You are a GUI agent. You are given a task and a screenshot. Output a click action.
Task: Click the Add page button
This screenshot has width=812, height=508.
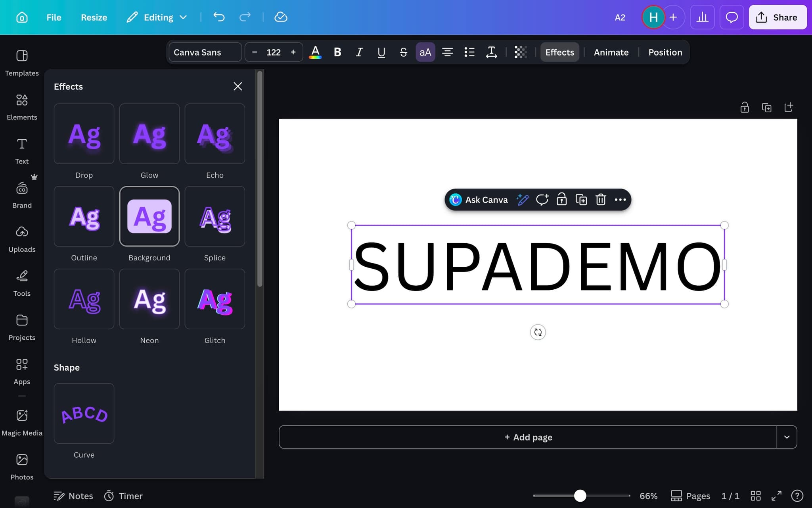[528, 437]
